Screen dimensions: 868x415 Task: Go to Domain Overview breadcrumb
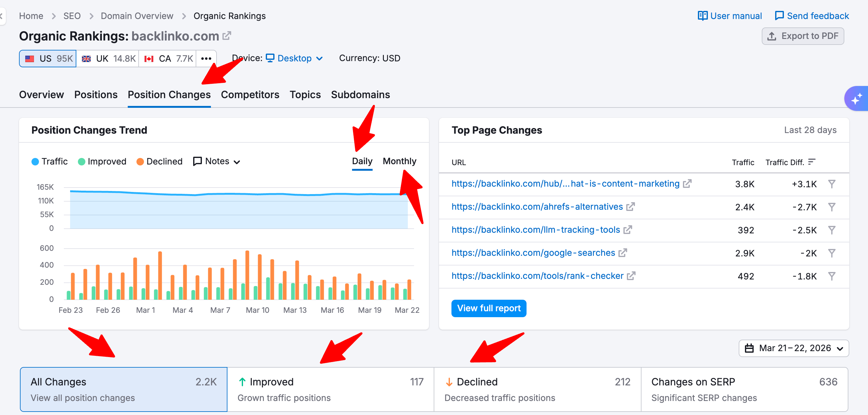[137, 16]
